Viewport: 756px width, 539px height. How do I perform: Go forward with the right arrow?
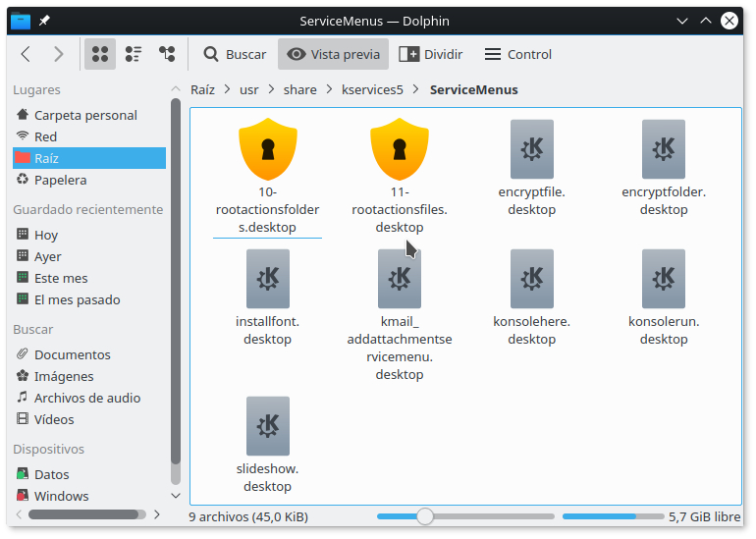59,54
